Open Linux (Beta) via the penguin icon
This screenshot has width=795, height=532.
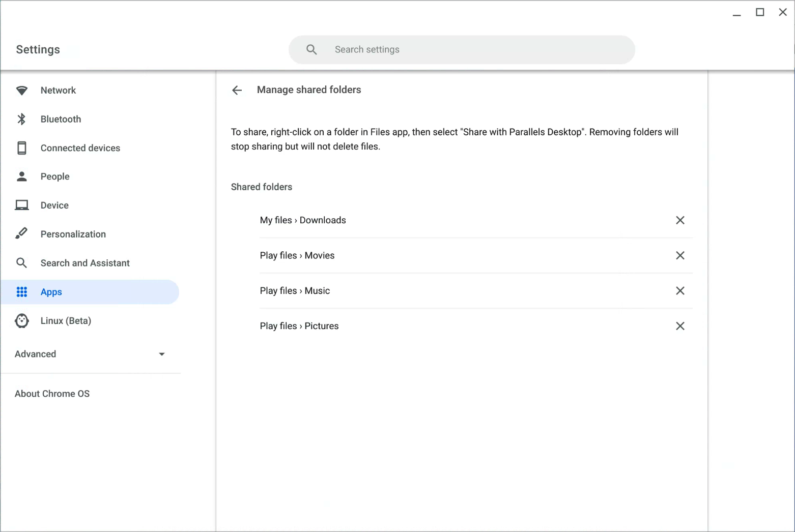point(22,320)
